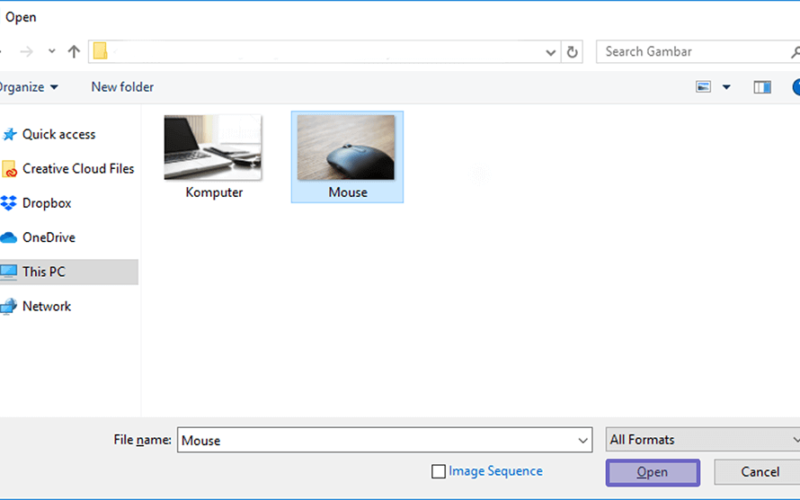
Task: Click the Quick access star icon
Action: [x=10, y=134]
